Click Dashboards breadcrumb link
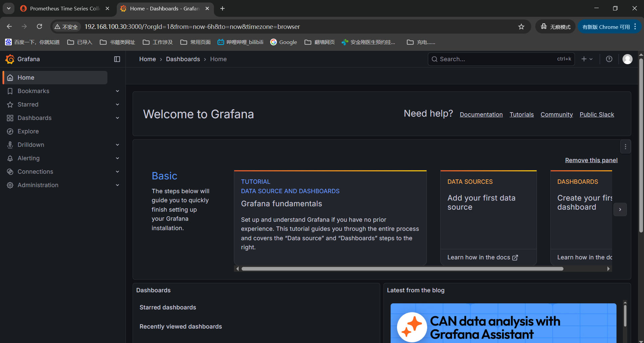644x343 pixels. click(x=183, y=59)
